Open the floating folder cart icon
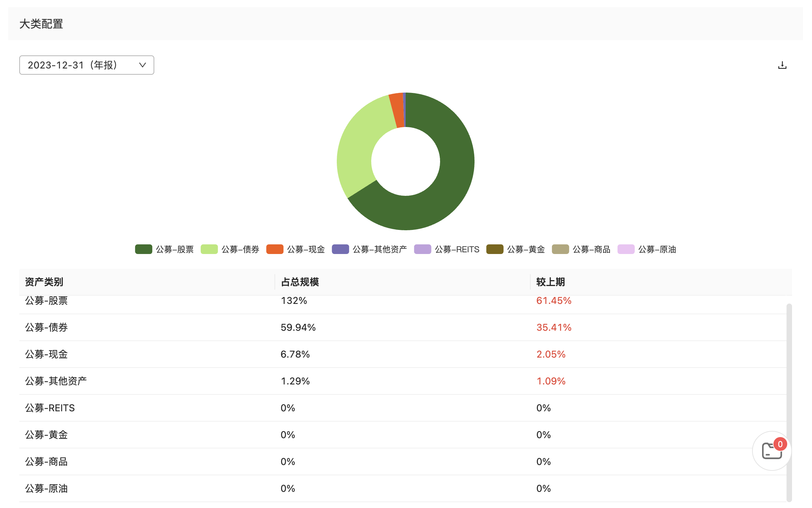This screenshot has width=812, height=508. click(772, 451)
